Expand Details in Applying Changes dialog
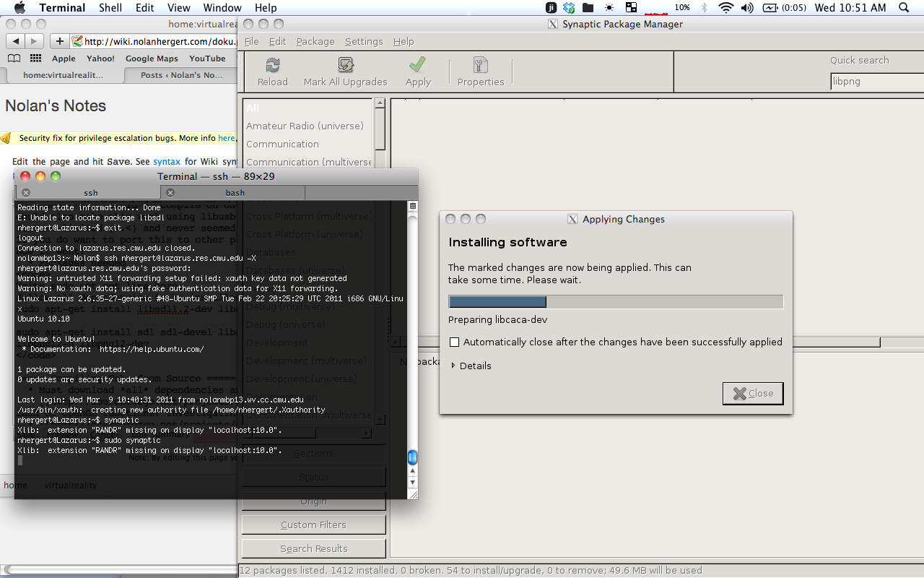Image resolution: width=924 pixels, height=578 pixels. tap(471, 366)
